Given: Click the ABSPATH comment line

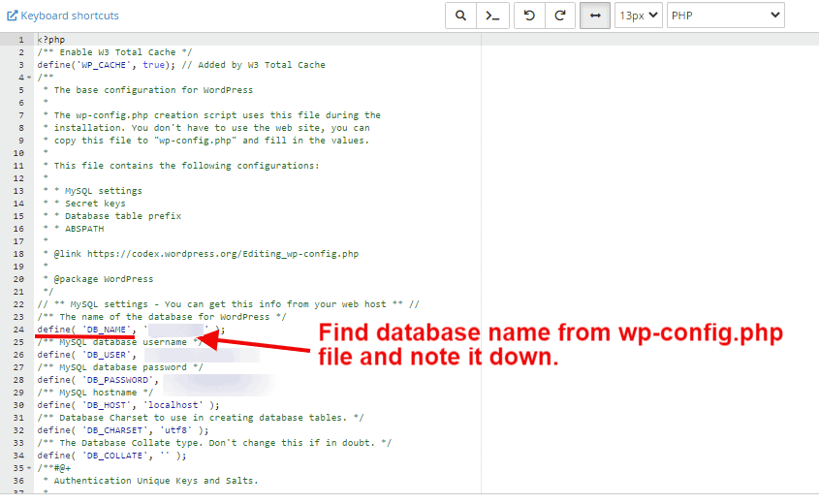Looking at the screenshot, I should (75, 229).
